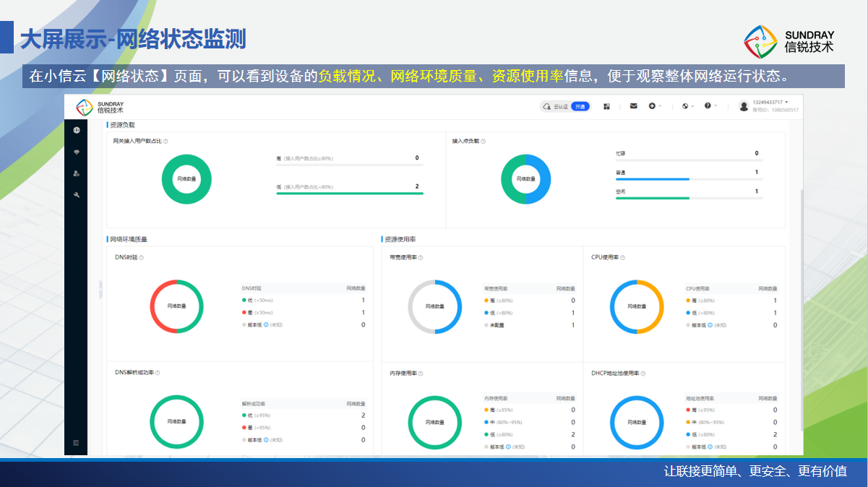Click help icon beside DNS时延 title
This screenshot has width=868, height=487.
pos(141,257)
